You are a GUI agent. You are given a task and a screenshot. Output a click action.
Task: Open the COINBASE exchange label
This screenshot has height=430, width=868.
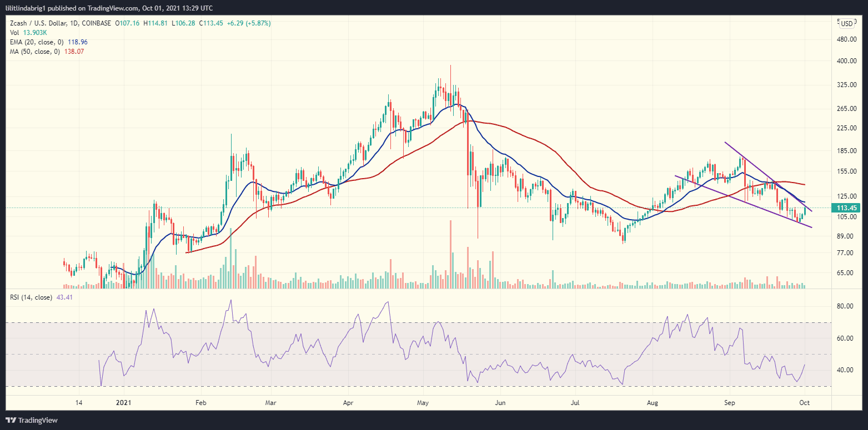(96, 23)
